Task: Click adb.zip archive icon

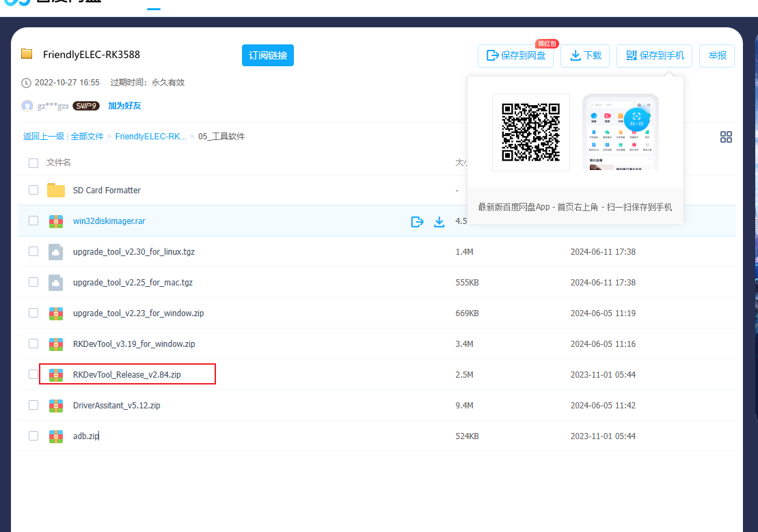Action: [56, 436]
